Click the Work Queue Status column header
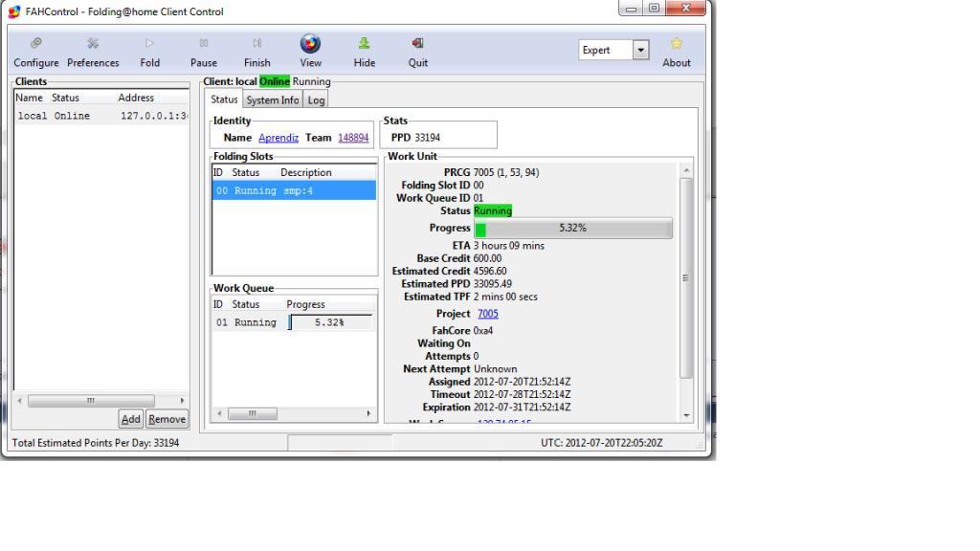This screenshot has width=980, height=551. coord(246,304)
